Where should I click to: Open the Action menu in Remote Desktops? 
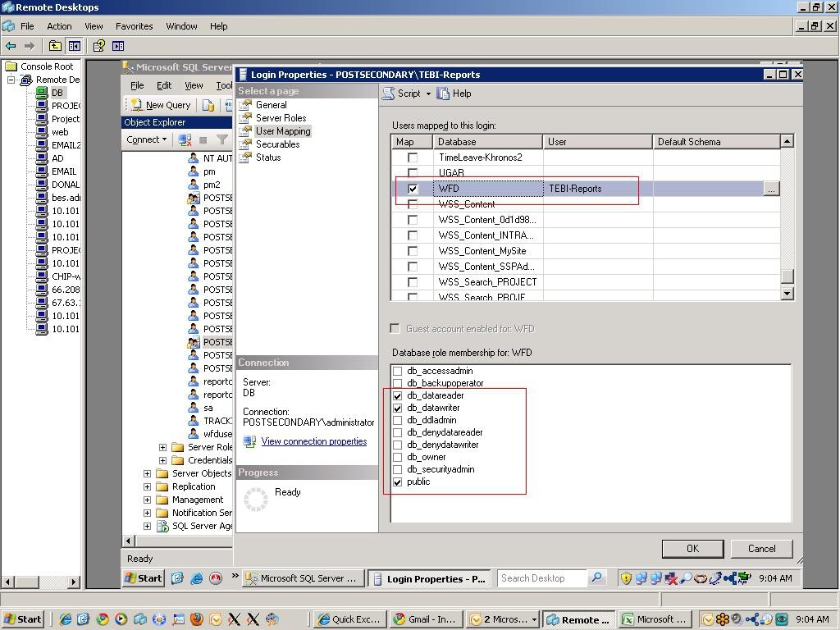(x=59, y=25)
